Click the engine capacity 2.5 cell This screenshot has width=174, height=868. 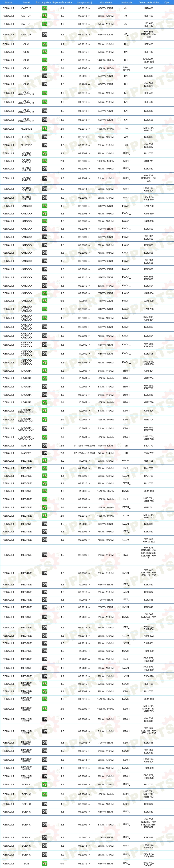[62, 445]
